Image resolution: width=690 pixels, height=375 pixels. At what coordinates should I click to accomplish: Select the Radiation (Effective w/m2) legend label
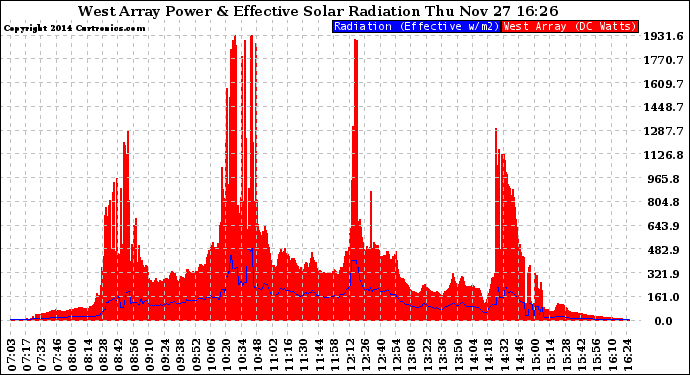pyautogui.click(x=416, y=26)
